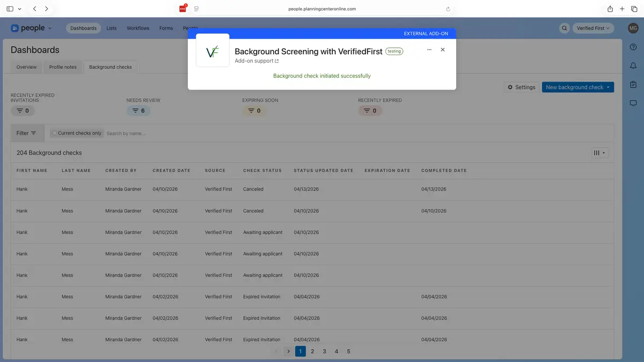Click the Recently Expired Invitations filter badge
Image resolution: width=644 pixels, height=362 pixels.
click(23, 111)
